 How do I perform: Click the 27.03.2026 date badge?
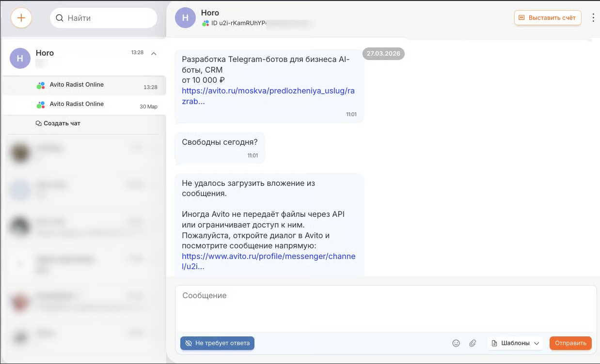pos(383,54)
